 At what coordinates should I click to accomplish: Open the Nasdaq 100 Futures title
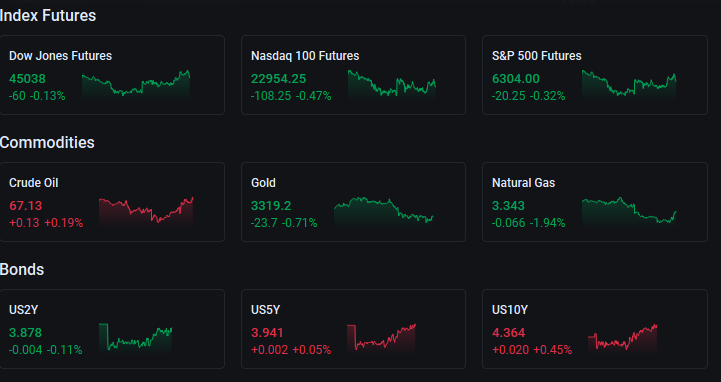point(305,56)
